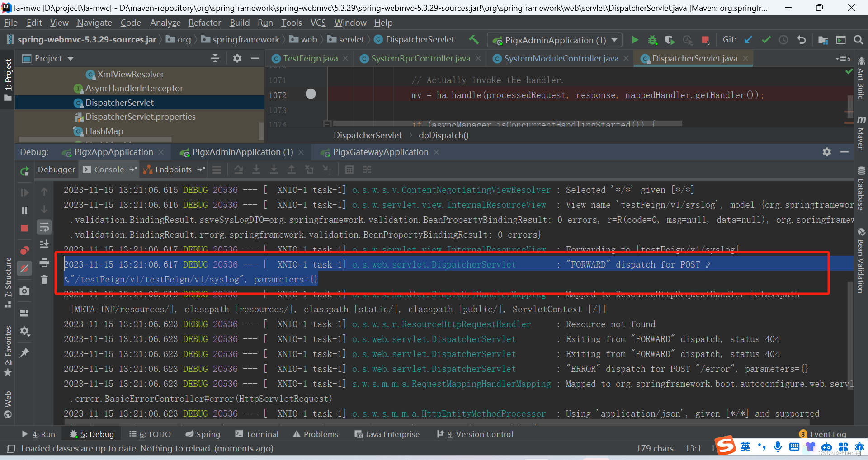Switch to SystemModuleController.java tab
Image resolution: width=868 pixels, height=460 pixels.
click(561, 58)
